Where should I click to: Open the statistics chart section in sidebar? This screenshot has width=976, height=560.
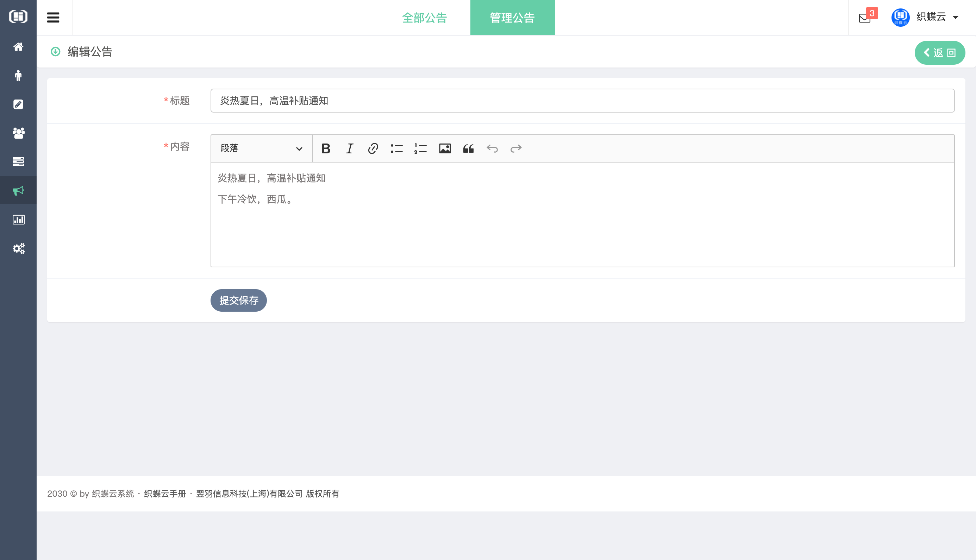[18, 219]
